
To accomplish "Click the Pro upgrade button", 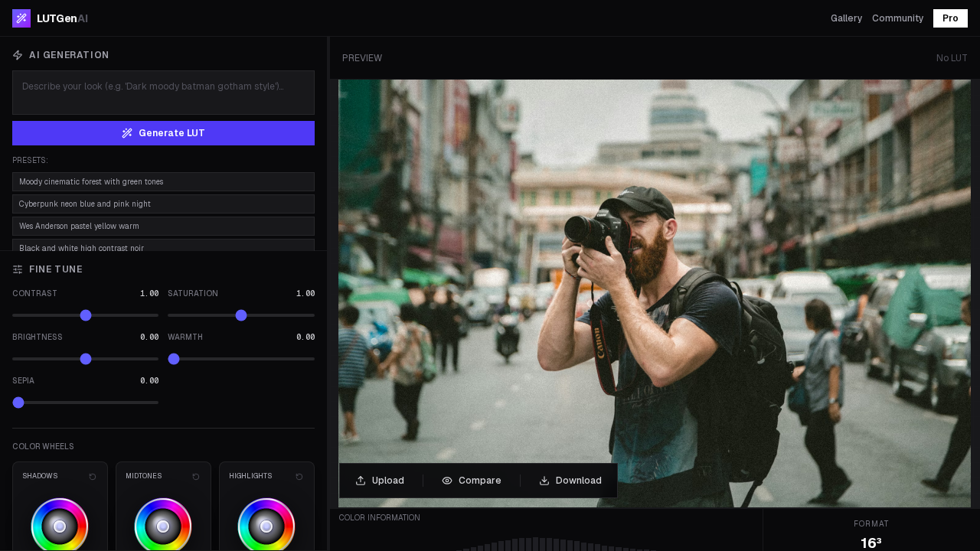I will 949,18.
